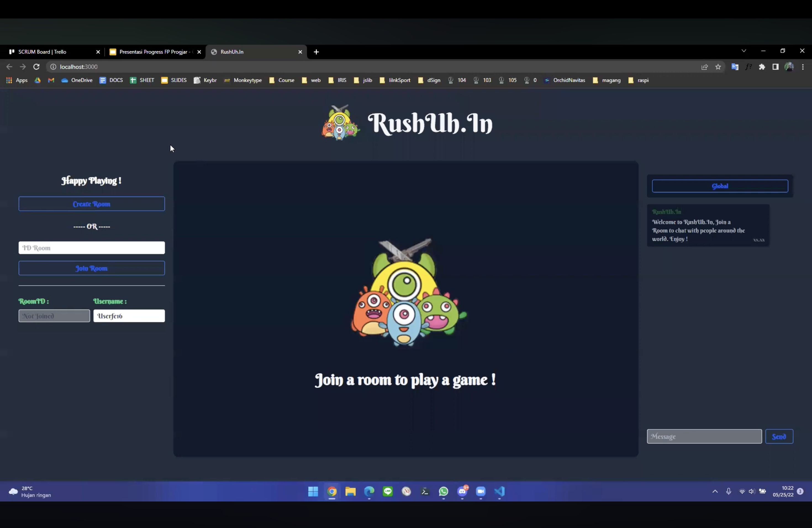Toggle the microphone in the system tray
The height and width of the screenshot is (528, 812).
[729, 492]
